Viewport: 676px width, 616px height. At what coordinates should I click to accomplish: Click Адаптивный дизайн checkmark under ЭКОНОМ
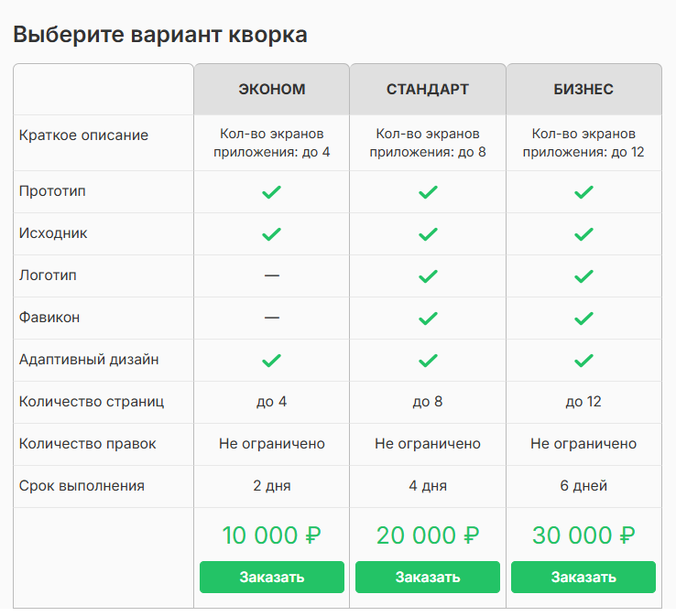[271, 361]
